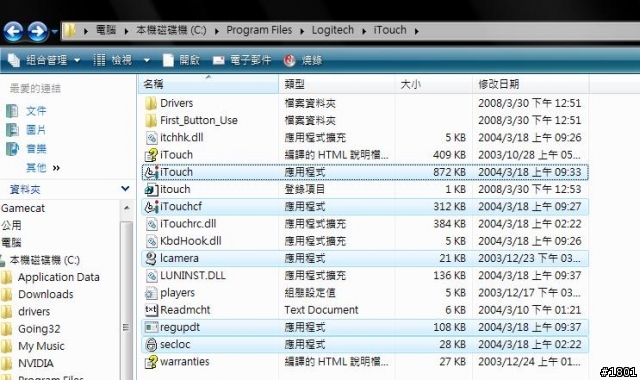Select the players configuration file icon
Viewport: 640px width, 380px height.
tap(151, 293)
